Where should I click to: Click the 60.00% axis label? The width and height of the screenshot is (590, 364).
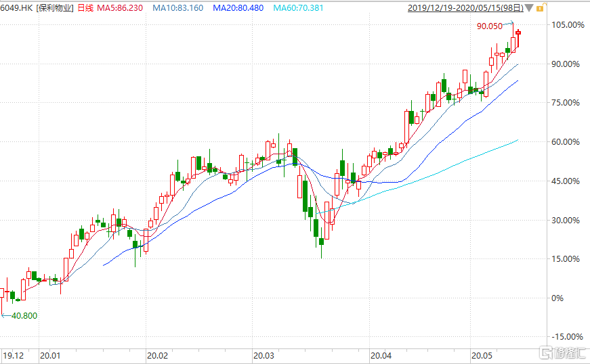click(x=567, y=142)
